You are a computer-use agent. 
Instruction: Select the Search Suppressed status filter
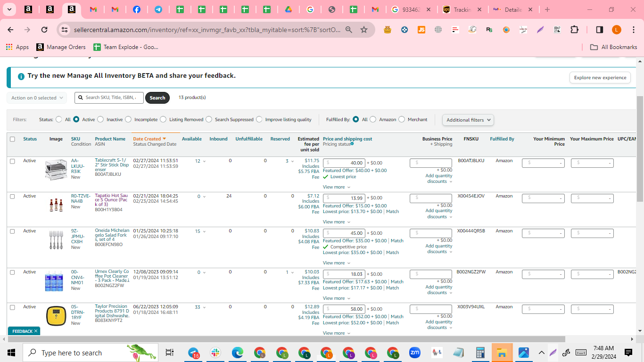point(209,120)
